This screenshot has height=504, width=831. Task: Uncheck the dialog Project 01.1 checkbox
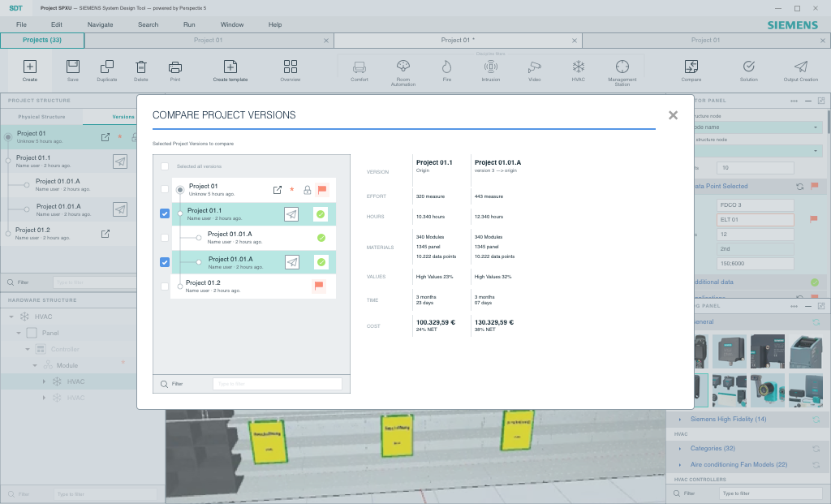165,213
